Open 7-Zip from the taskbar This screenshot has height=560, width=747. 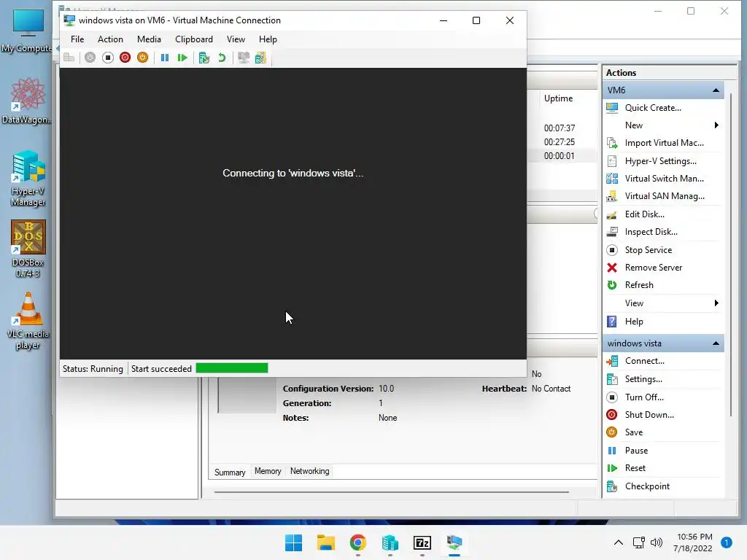point(422,542)
